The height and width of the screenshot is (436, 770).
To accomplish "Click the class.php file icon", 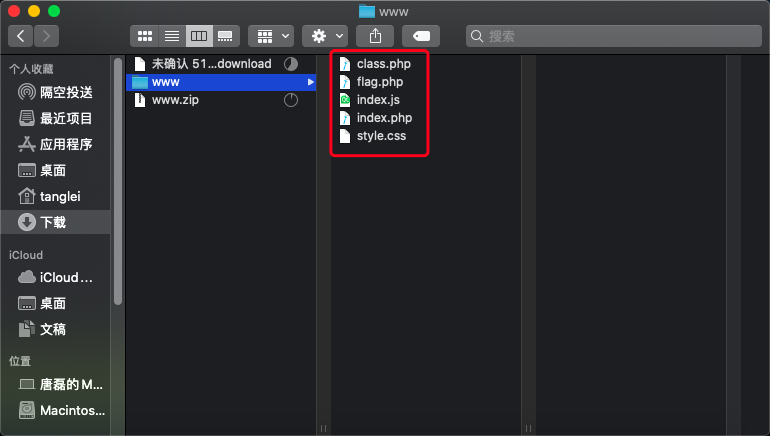I will point(345,64).
